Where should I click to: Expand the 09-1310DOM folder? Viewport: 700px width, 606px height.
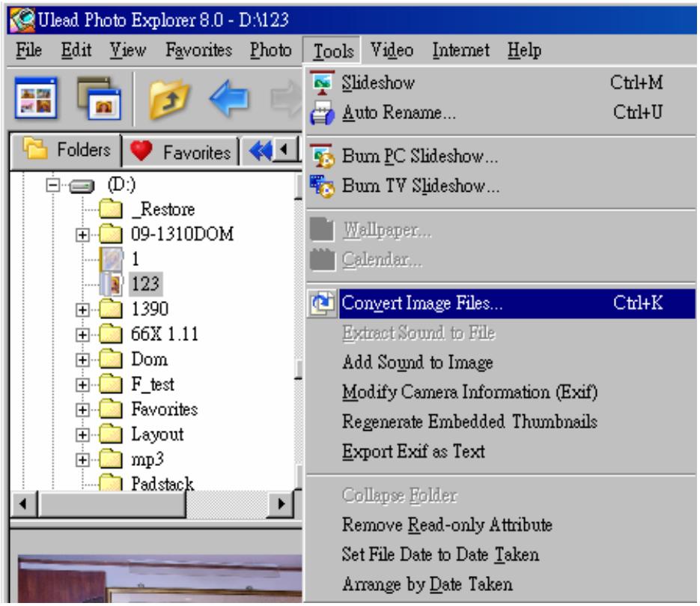coord(82,235)
